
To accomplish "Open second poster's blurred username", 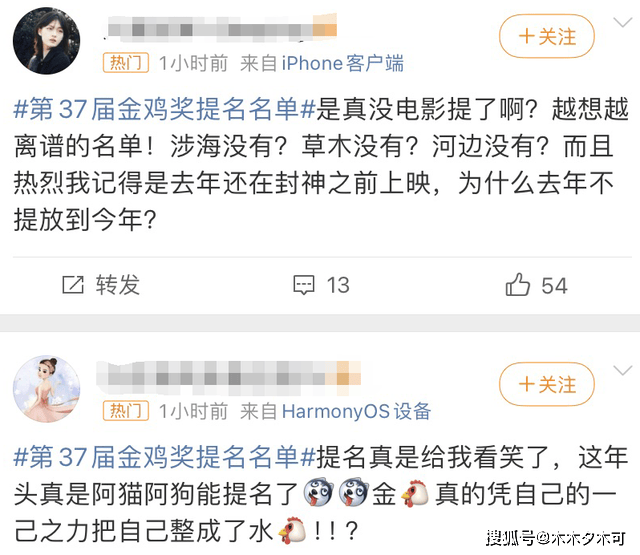I will 229,378.
